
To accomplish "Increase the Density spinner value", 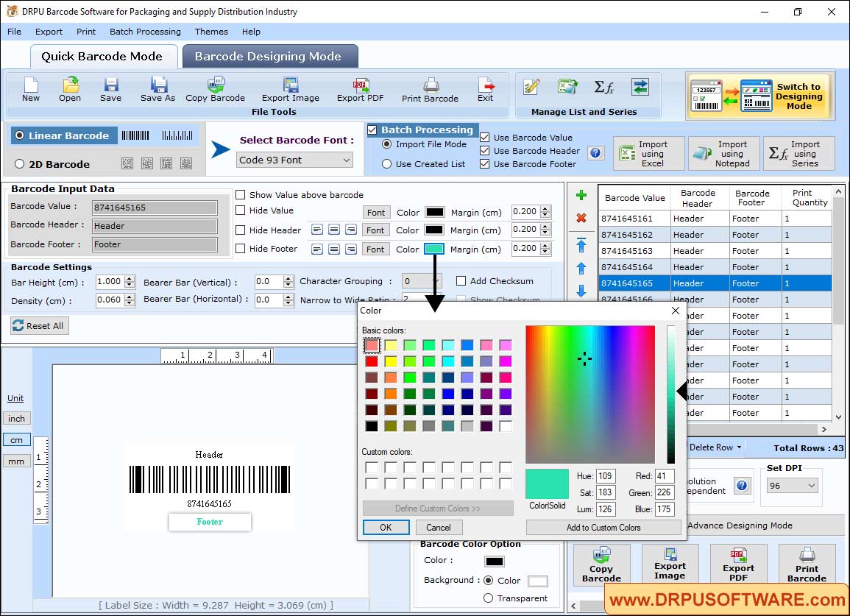I will 129,297.
